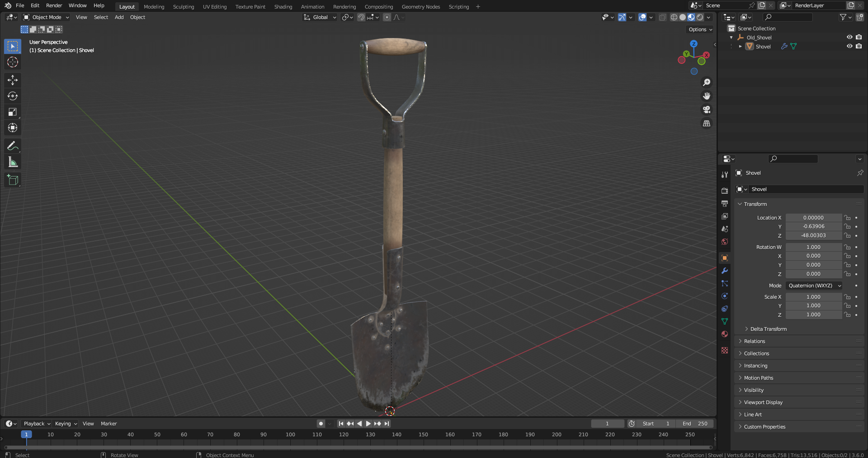Open the World properties tab
This screenshot has height=458, width=868.
(x=725, y=242)
